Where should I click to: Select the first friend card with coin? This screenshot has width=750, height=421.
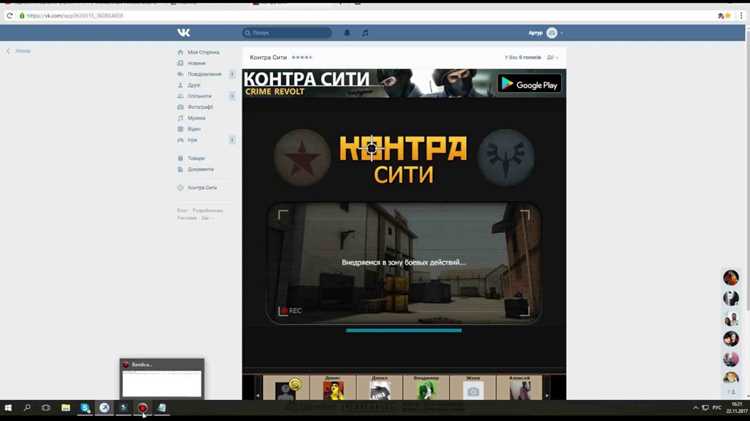(x=286, y=388)
